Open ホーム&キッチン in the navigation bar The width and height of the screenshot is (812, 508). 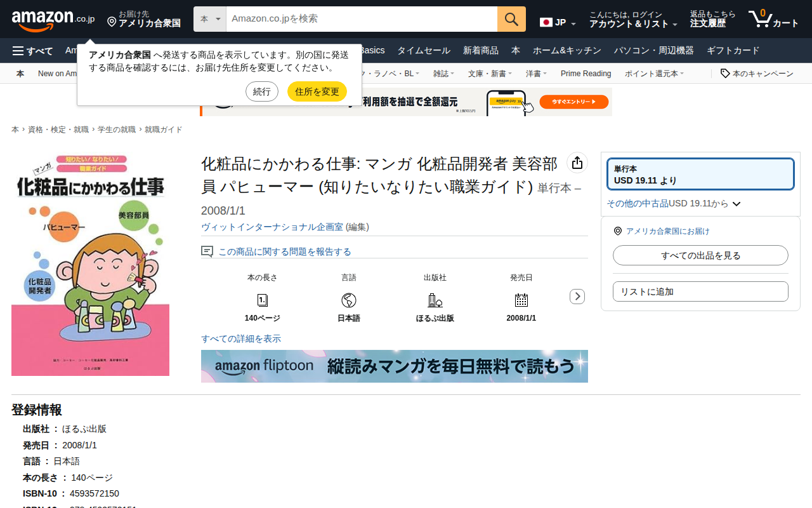566,51
